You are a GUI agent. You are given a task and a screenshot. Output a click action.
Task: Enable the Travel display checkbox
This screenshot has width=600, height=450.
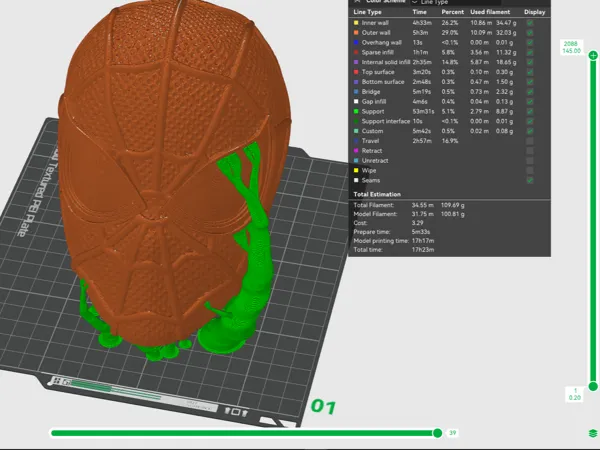[530, 141]
